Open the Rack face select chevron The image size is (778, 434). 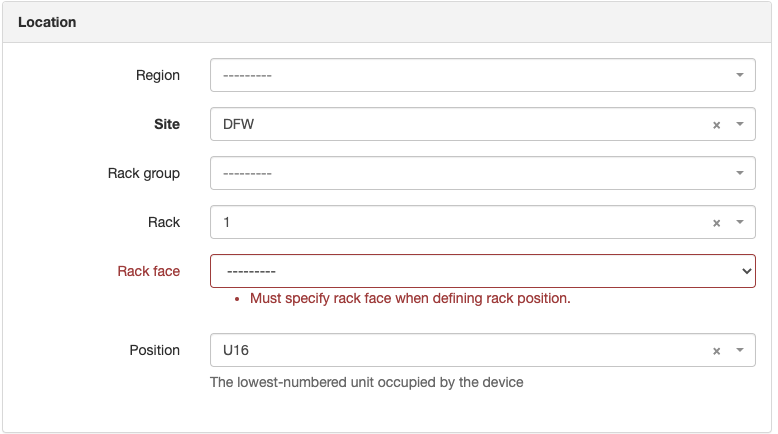(x=746, y=271)
